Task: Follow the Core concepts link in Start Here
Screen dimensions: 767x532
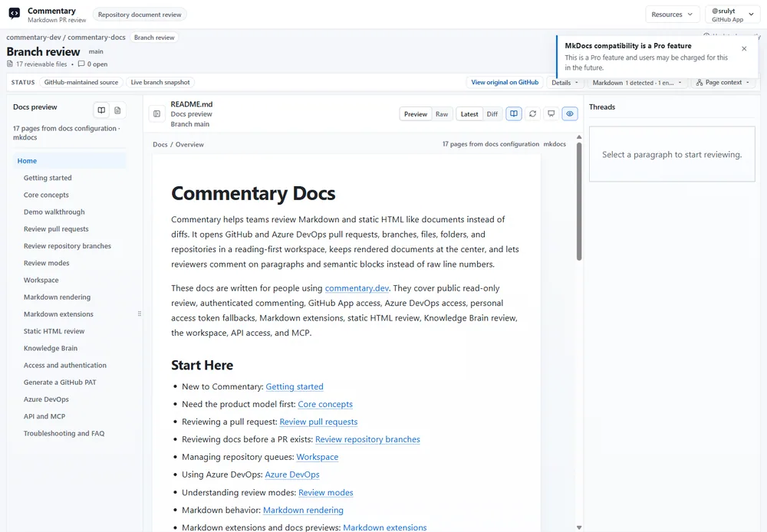Action: click(x=325, y=405)
